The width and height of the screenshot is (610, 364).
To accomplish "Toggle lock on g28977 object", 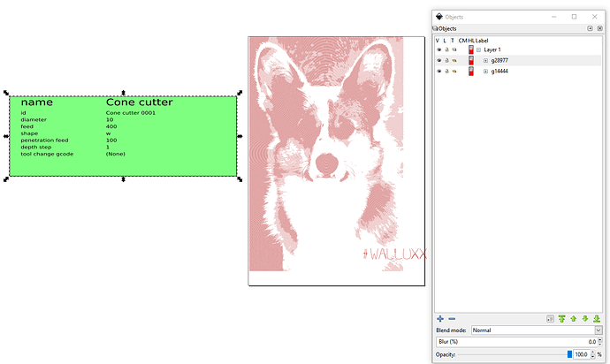I will pos(446,61).
